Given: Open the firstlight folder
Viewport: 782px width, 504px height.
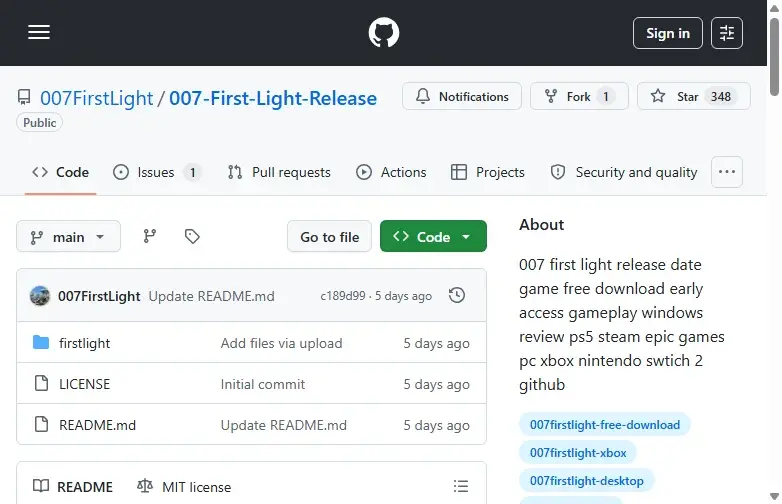Looking at the screenshot, I should [x=84, y=343].
